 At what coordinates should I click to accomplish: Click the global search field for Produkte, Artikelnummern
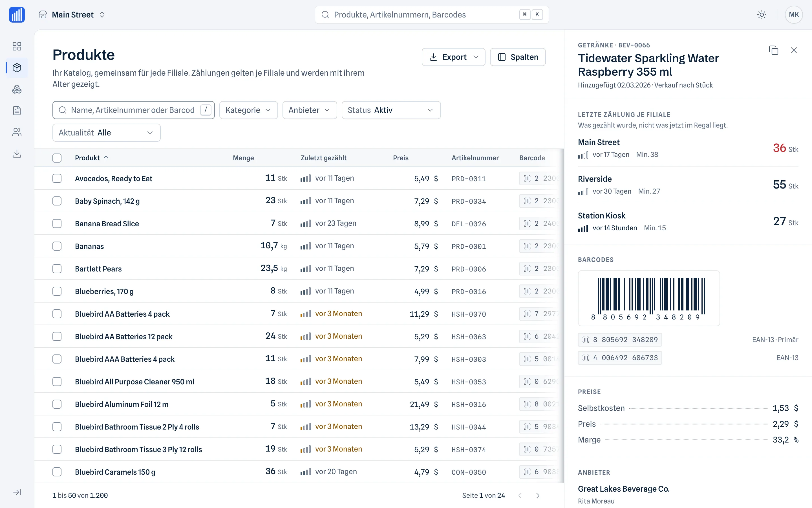coord(431,15)
